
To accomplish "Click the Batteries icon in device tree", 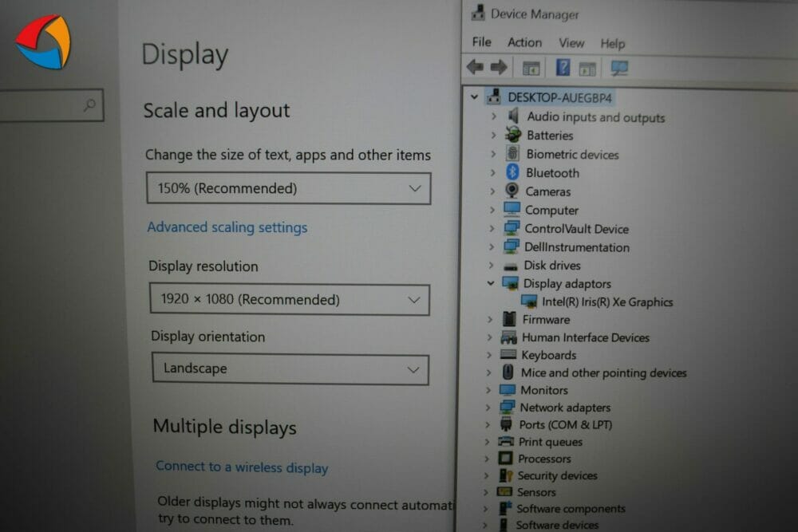I will click(513, 135).
